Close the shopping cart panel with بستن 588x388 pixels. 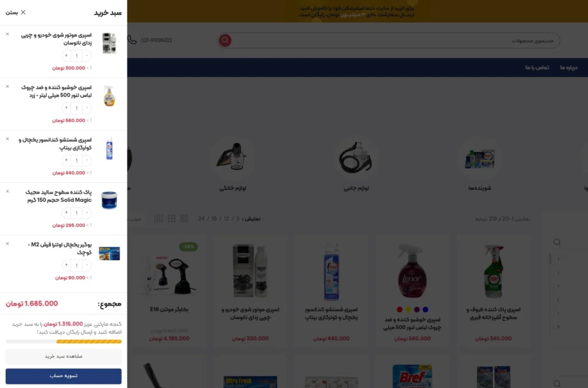(16, 13)
